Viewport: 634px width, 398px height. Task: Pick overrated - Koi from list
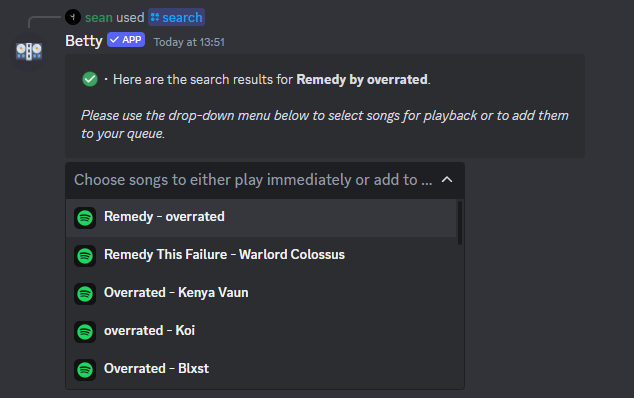(261, 332)
